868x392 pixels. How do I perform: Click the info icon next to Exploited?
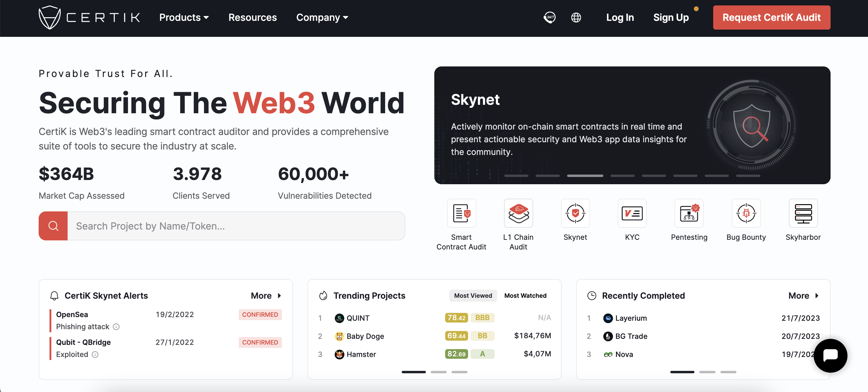click(95, 355)
